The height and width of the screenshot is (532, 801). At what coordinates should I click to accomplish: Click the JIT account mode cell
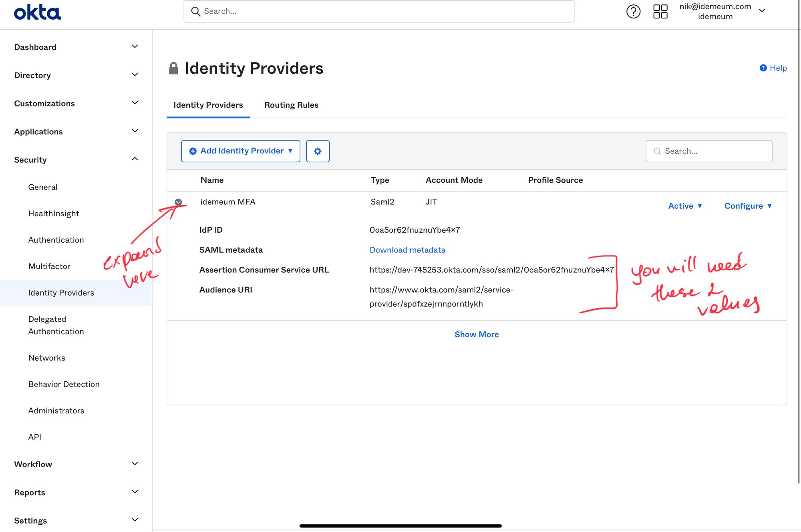[431, 202]
